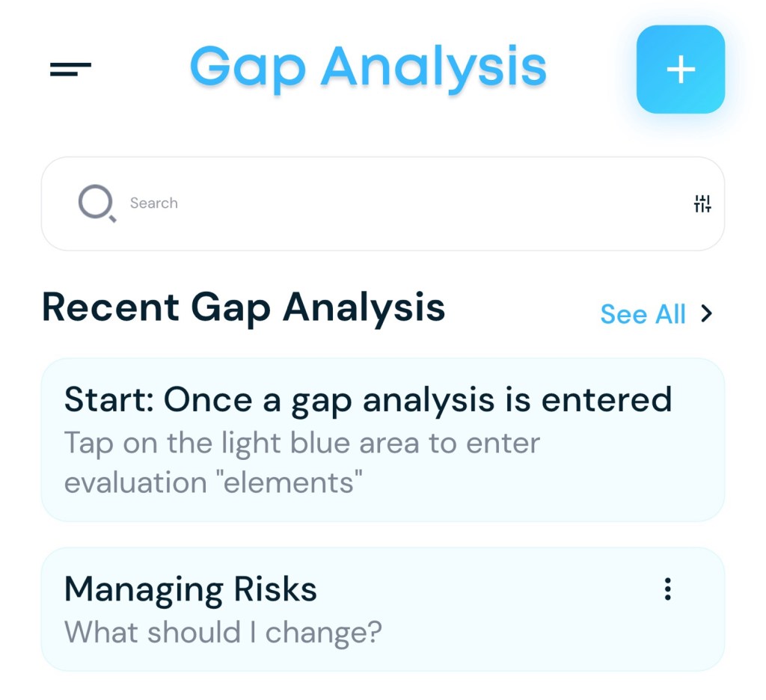The height and width of the screenshot is (700, 766).
Task: Click the chevron arrow beside See All
Action: (706, 314)
